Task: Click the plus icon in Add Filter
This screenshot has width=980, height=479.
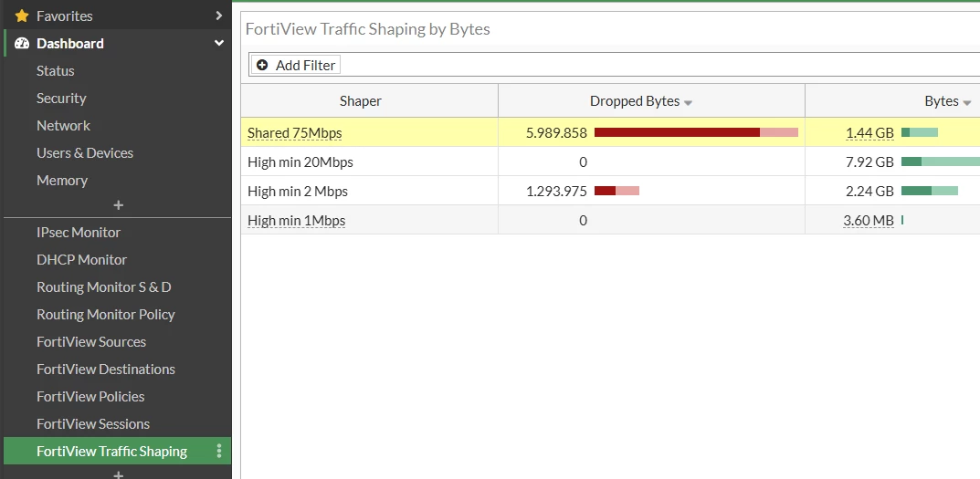Action: [262, 65]
